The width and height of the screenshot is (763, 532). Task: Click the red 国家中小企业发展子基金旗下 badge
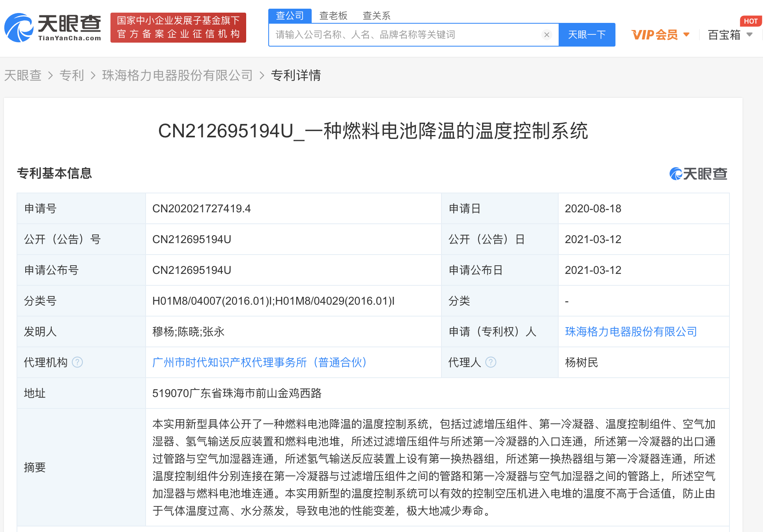coord(178,28)
